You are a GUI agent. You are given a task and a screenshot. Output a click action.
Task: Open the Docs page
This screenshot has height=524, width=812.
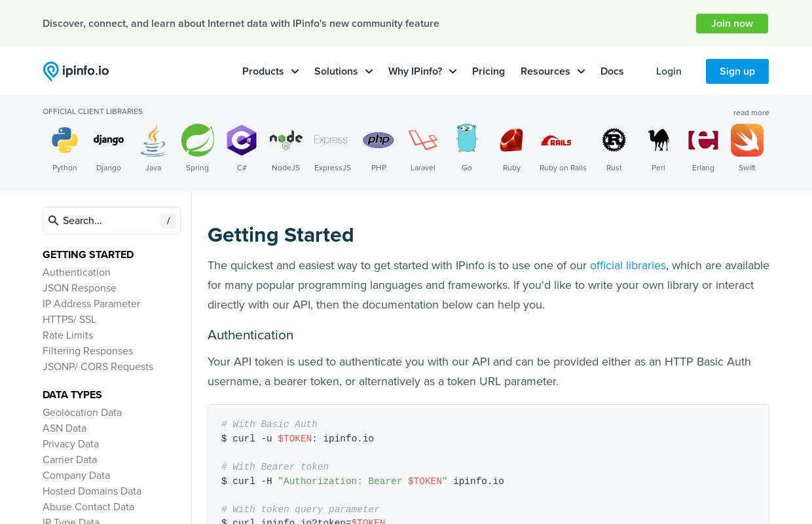point(612,71)
